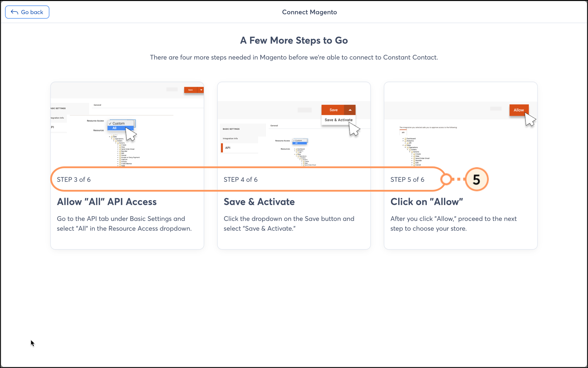
Task: Open the Step 5 Allow illustration
Action: tap(461, 124)
